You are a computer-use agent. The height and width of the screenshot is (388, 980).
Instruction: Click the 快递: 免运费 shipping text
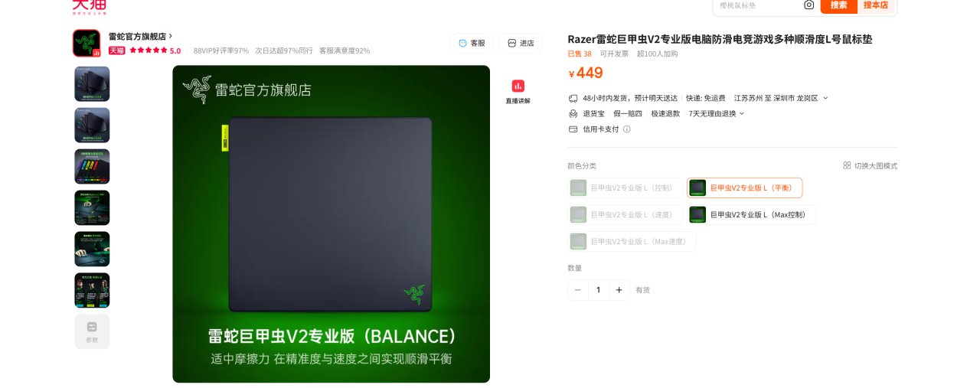click(x=705, y=98)
